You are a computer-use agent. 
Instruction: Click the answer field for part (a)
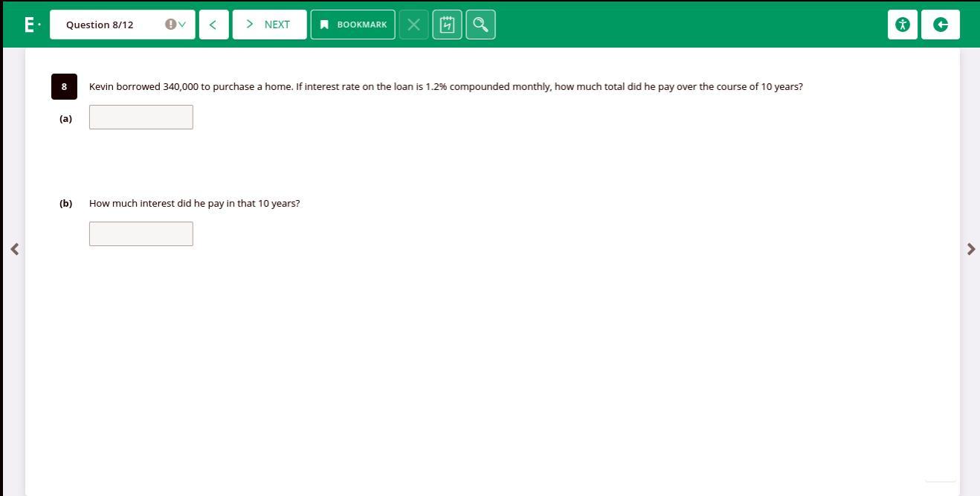141,117
